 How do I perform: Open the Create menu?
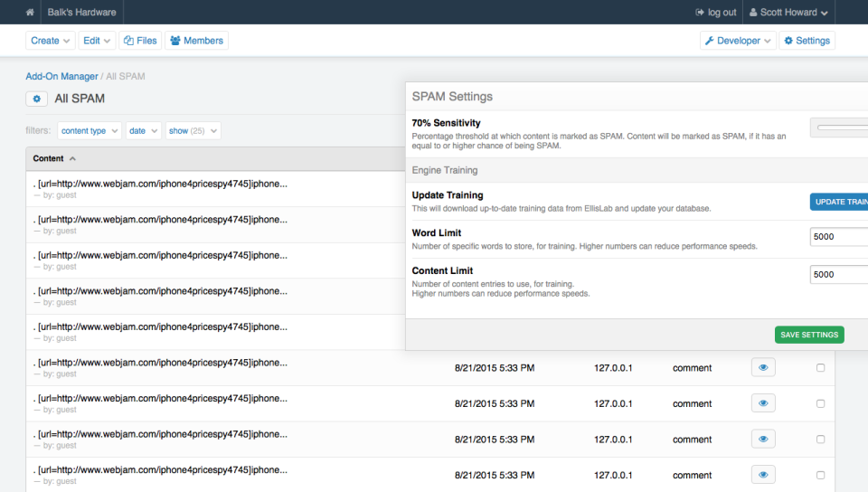[x=51, y=41]
